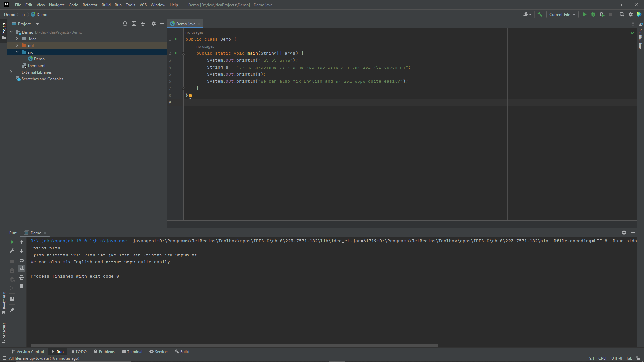Viewport: 644px width, 362px height.
Task: Select Opened File in the Project panel
Action: [x=125, y=24]
